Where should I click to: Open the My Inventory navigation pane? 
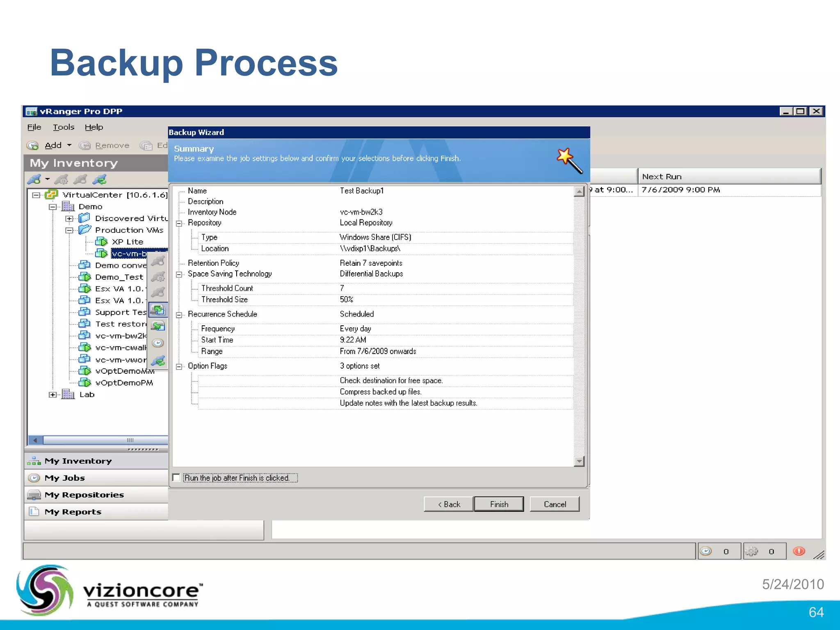pyautogui.click(x=96, y=461)
